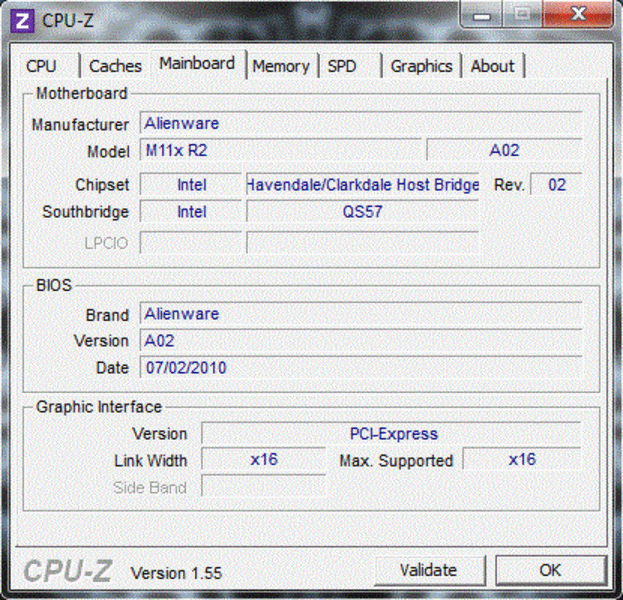
Task: Click the BIOS Version field A02
Action: [x=361, y=341]
